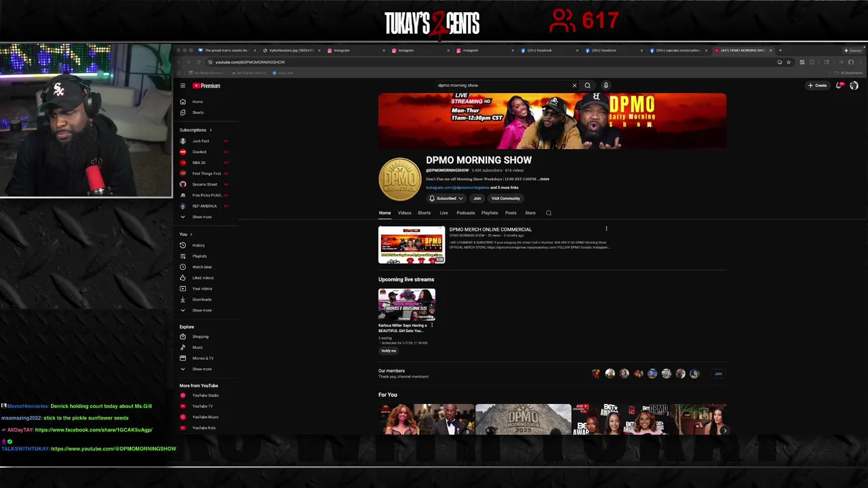Click Notify me for upcoming stream

[x=389, y=351]
